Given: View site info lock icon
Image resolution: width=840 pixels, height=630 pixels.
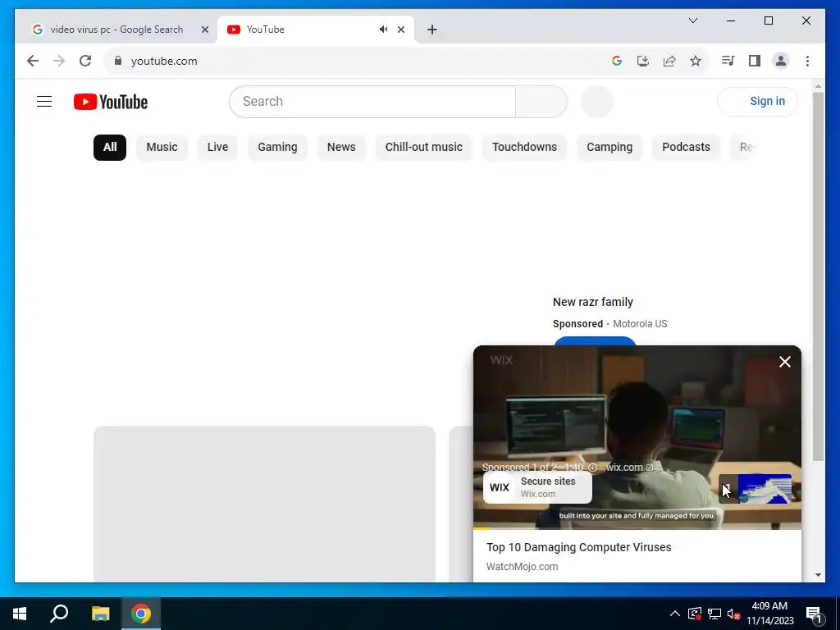Looking at the screenshot, I should 118,61.
